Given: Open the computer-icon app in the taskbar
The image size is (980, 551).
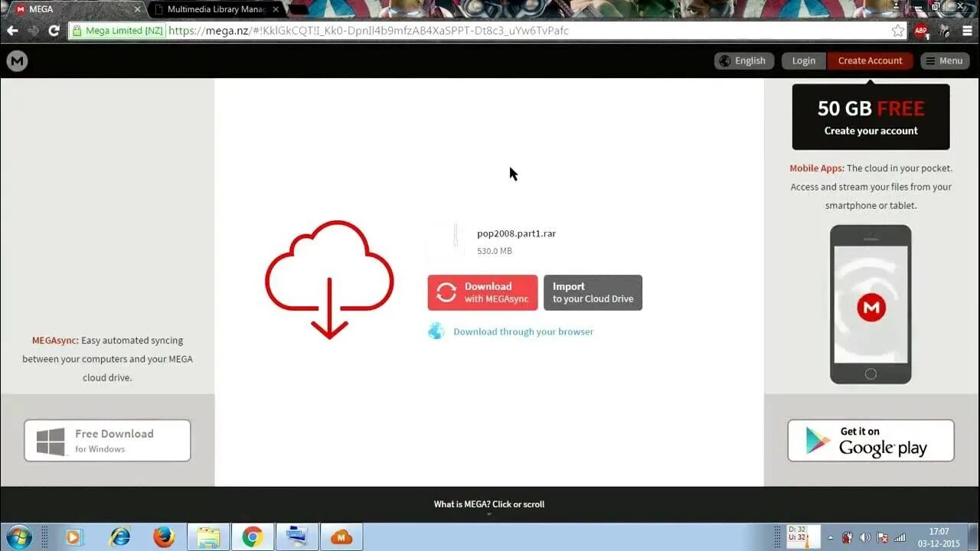Looking at the screenshot, I should [297, 537].
